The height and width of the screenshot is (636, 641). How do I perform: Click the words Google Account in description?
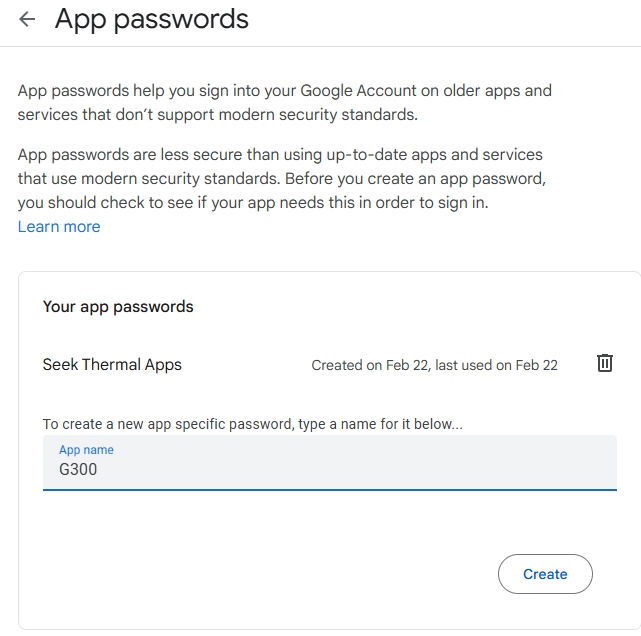point(358,91)
